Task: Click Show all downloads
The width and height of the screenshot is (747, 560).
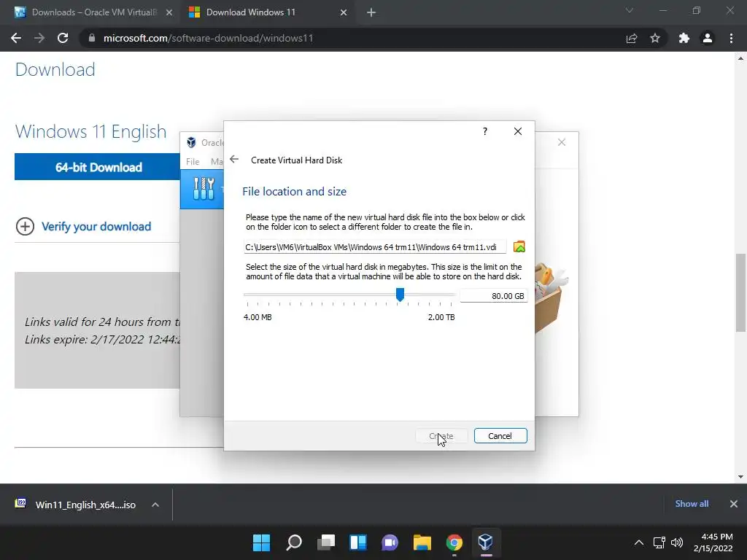Action: point(692,503)
